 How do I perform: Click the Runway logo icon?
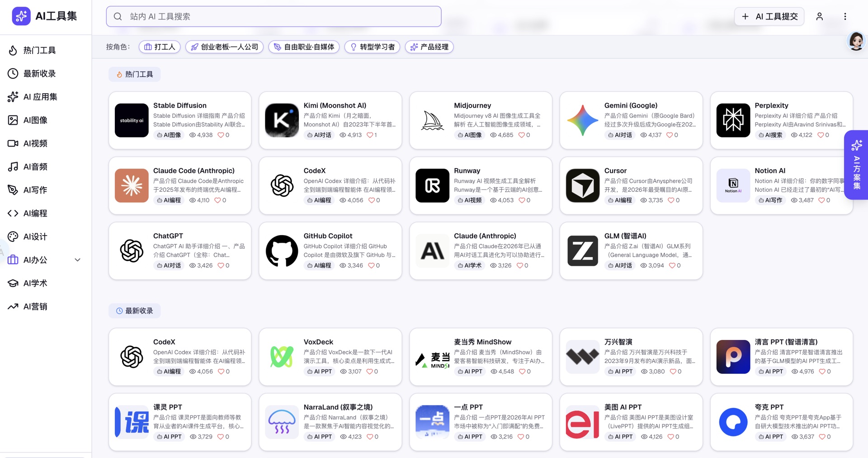point(432,185)
